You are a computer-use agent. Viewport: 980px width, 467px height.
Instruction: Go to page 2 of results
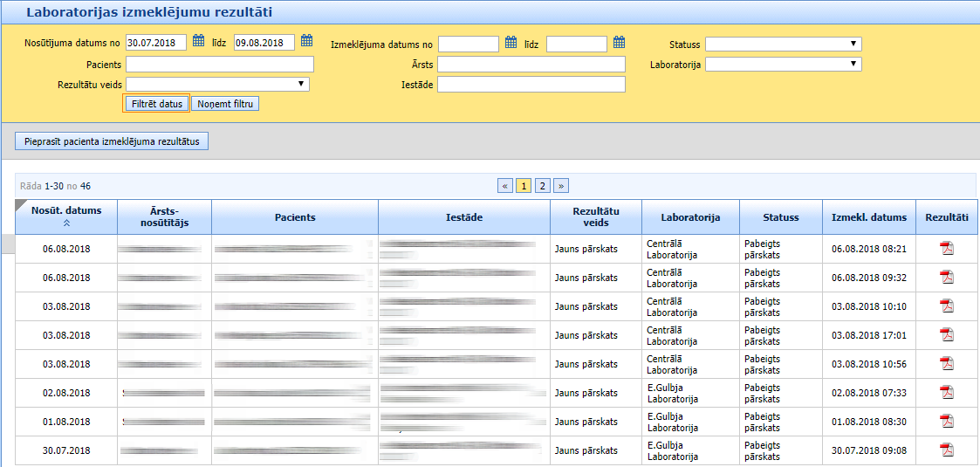coord(542,186)
